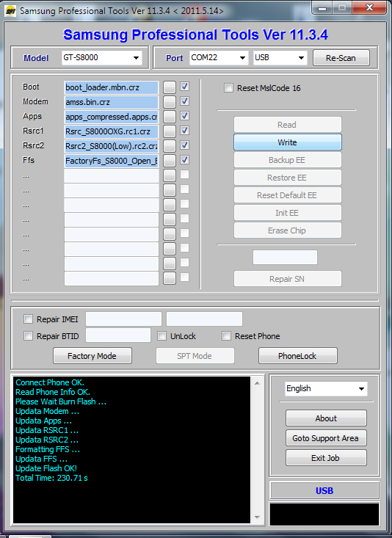Click the browse button for Modem file
Viewport: 392px width, 538px height.
coord(170,102)
